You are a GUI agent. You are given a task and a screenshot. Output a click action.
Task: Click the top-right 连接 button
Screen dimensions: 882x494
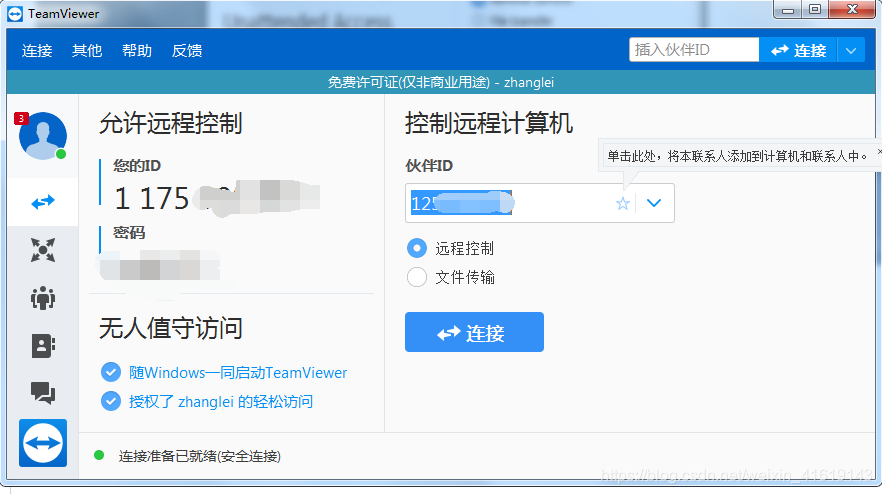coord(798,51)
